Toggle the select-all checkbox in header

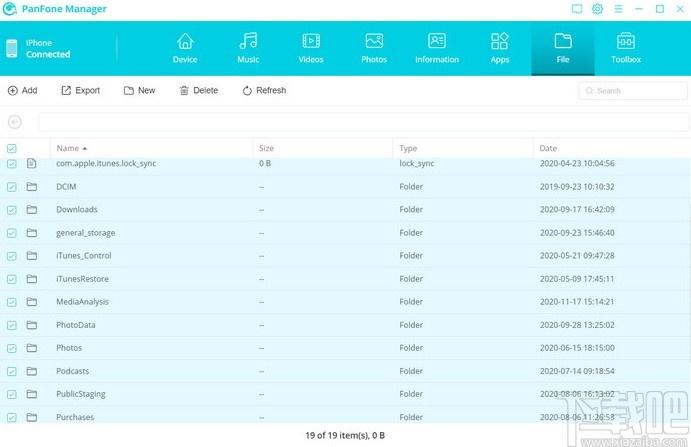pos(12,149)
